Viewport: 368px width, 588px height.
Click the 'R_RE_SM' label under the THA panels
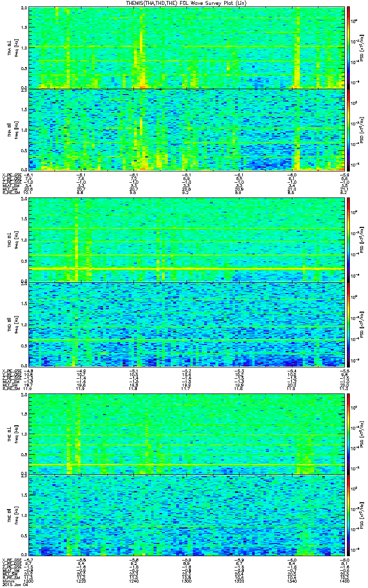10,194
